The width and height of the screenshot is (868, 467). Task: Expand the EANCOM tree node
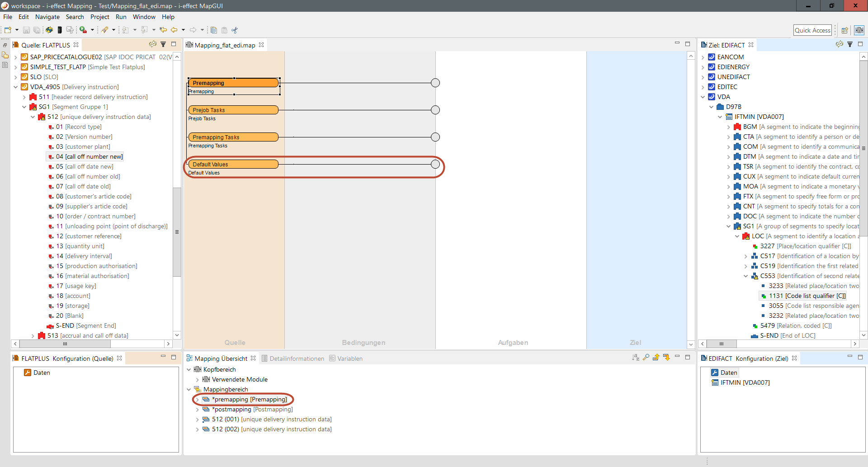703,57
